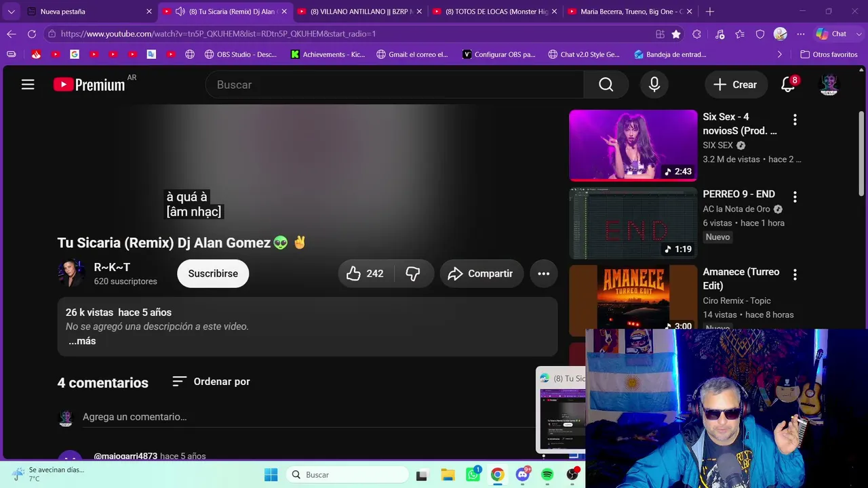Go to YouTube Premium home logo

90,85
